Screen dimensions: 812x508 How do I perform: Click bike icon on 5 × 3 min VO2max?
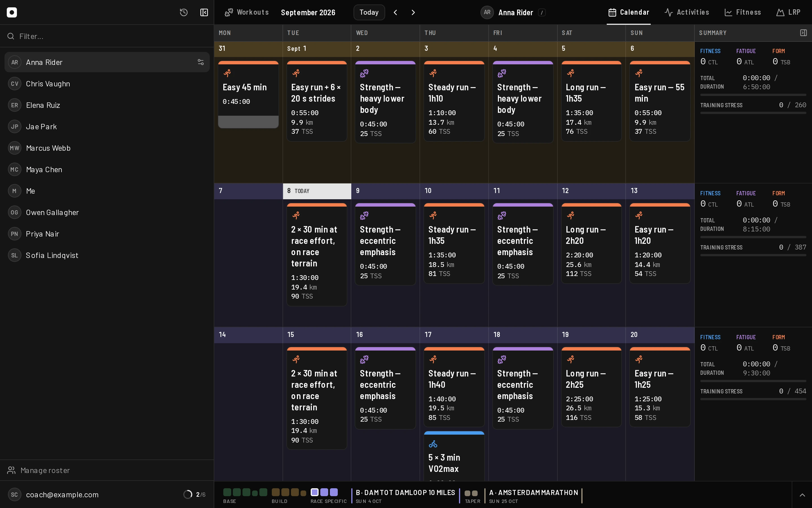pyautogui.click(x=433, y=444)
